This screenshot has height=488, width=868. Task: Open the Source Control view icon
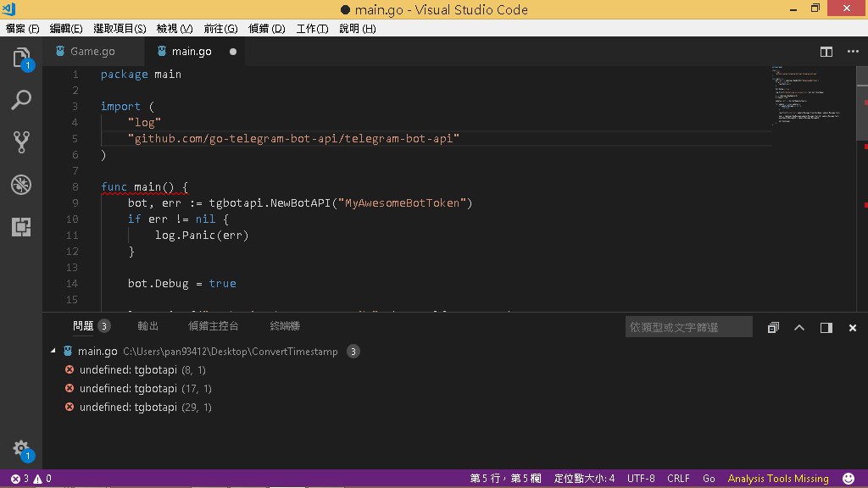[21, 142]
